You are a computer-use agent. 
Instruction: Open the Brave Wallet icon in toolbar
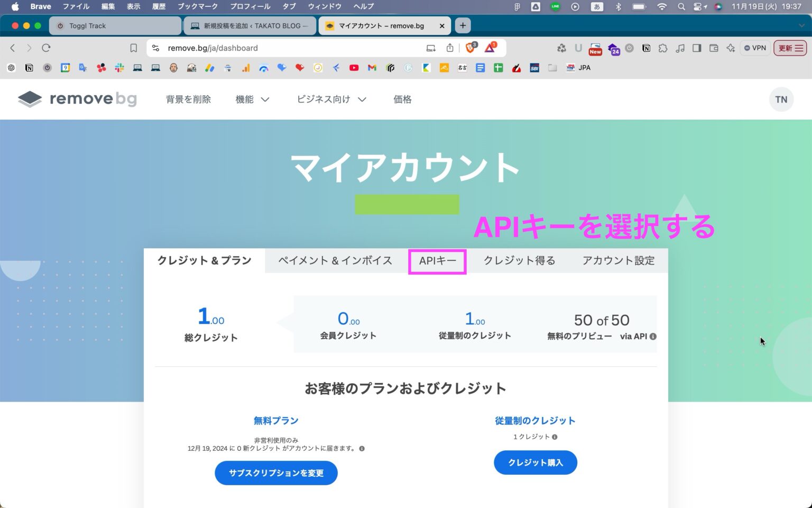(714, 48)
